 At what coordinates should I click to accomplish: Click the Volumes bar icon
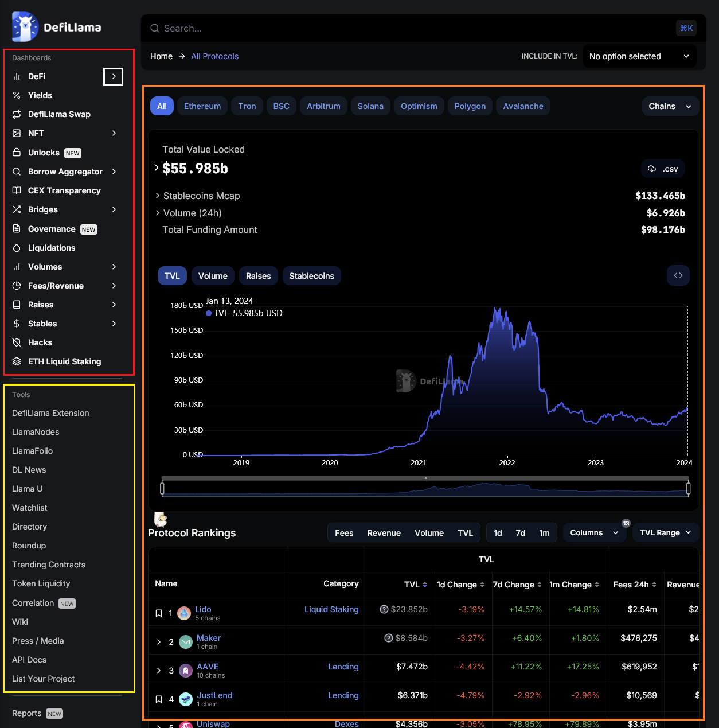pyautogui.click(x=17, y=267)
